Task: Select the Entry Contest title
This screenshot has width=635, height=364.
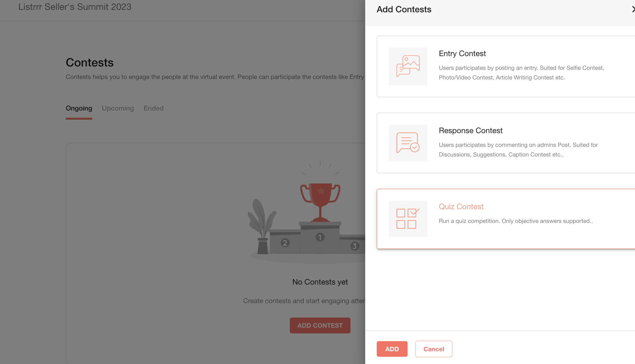Action: [x=462, y=53]
